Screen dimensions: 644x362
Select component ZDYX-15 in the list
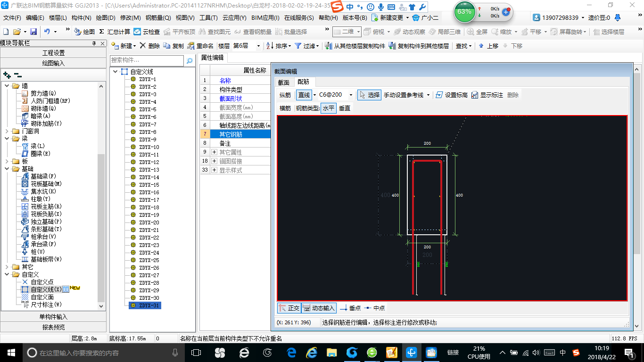tap(149, 185)
